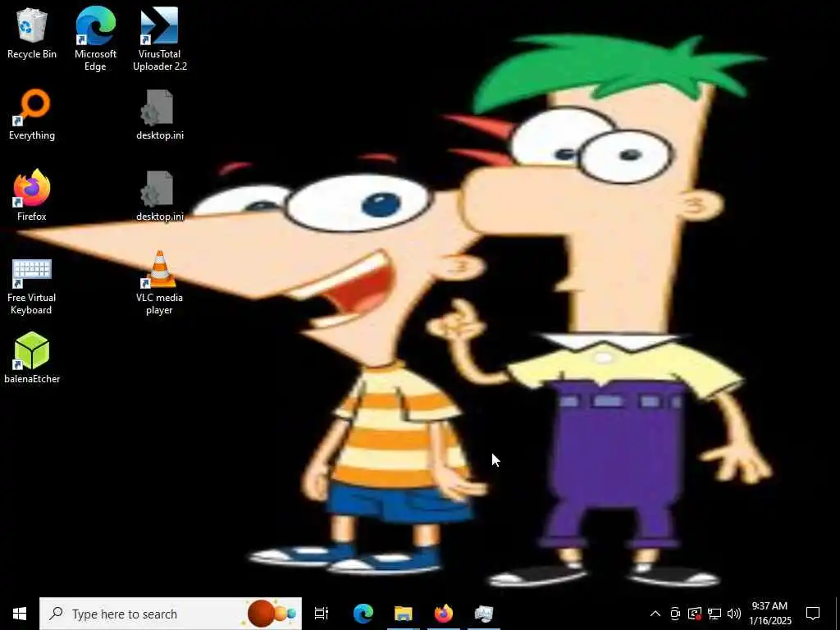Screen dimensions: 840x630
Task: Select the Recycle Bin desktop icon
Action: pos(32,33)
